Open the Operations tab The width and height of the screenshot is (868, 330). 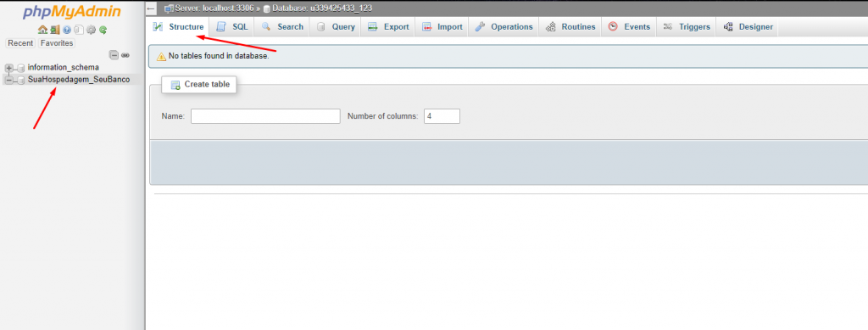(504, 26)
